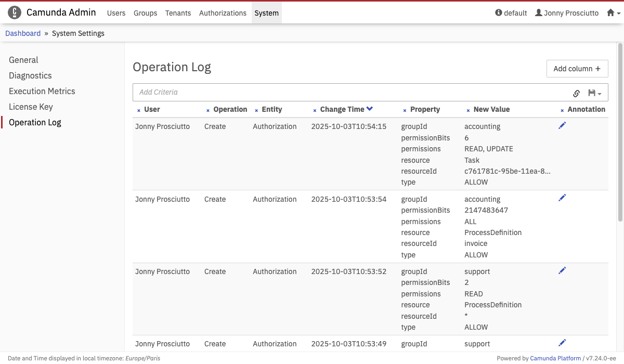Viewport: 624px width, 364px height.
Task: Open the Authorizations menu
Action: 223,13
